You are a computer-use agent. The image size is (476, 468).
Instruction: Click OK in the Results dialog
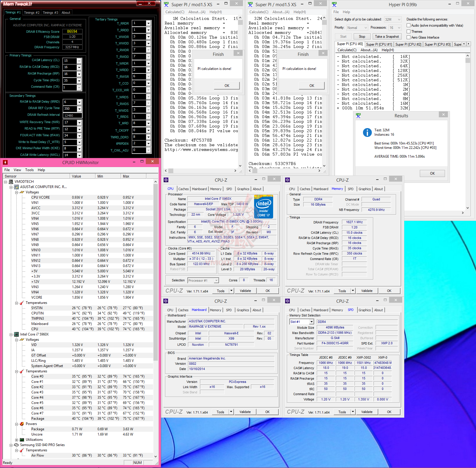coord(432,173)
